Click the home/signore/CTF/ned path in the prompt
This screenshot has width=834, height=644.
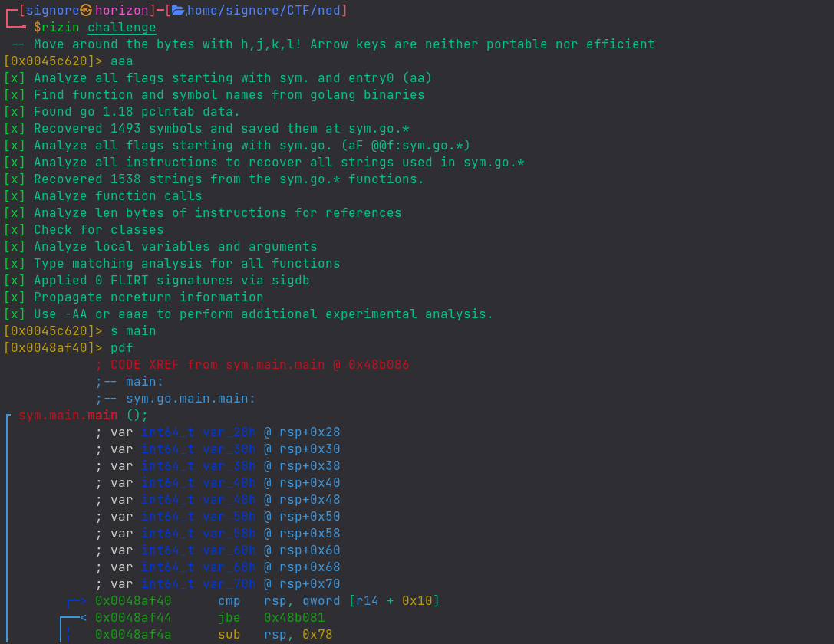coord(264,10)
